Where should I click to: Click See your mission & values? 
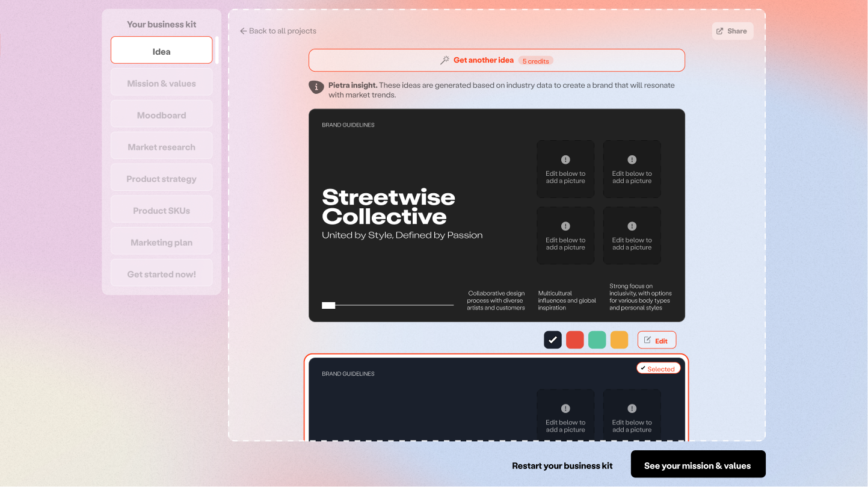coord(698,464)
